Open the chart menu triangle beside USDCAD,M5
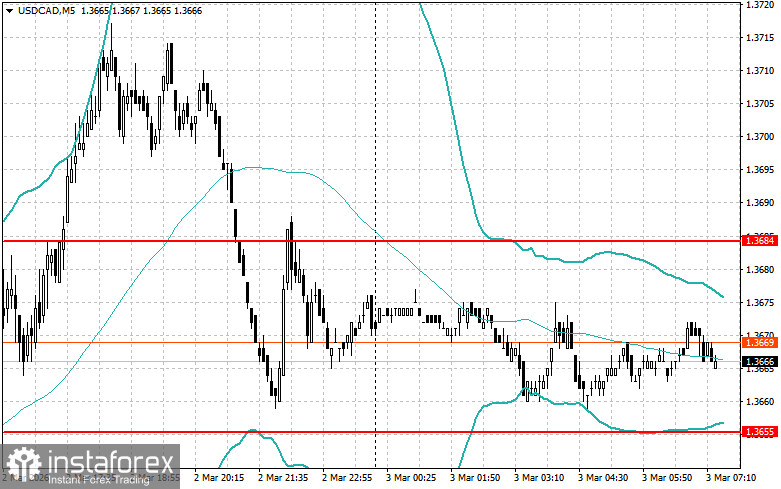This screenshot has height=489, width=781. (9, 10)
